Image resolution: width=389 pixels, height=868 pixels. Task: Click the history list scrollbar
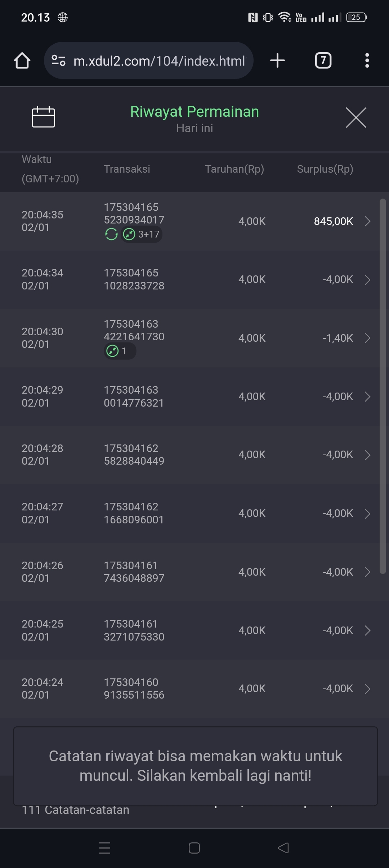pos(383,386)
